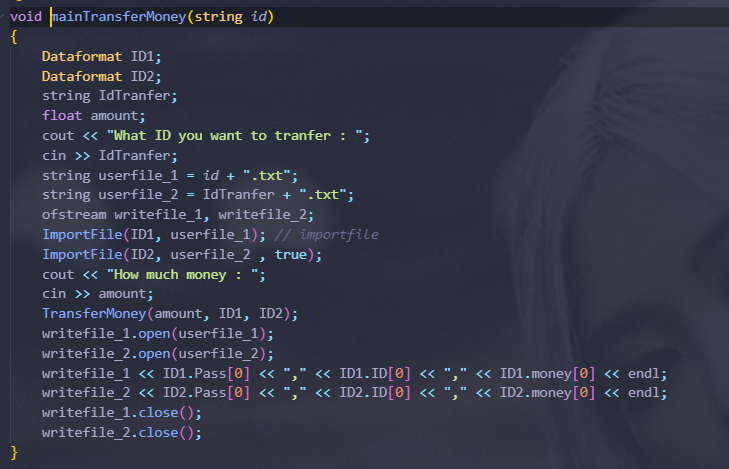Screen dimensions: 729x469
Task: Click 'ID2.money[0]' in the writefile_2 output line
Action: pos(548,393)
